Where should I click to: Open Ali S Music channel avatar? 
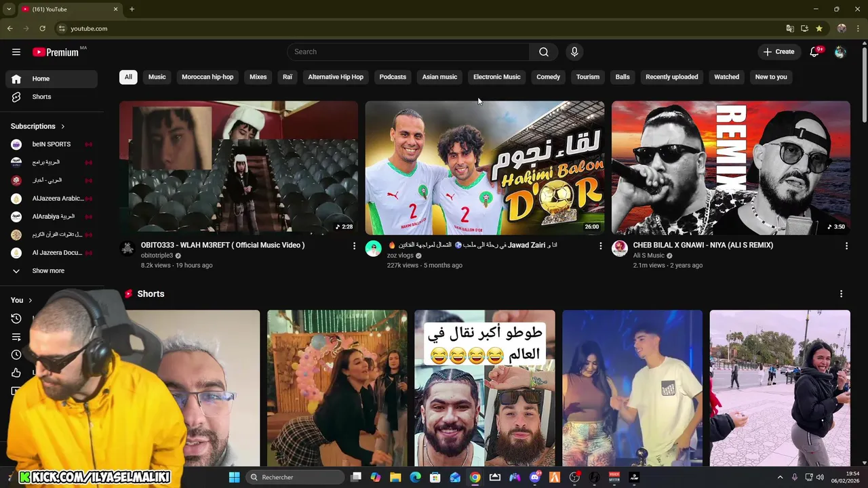pos(620,249)
